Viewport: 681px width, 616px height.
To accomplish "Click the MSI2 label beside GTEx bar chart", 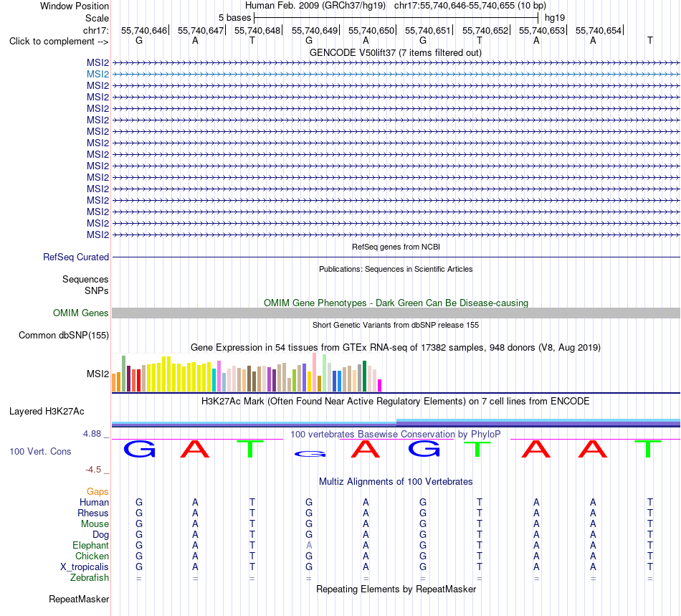I will point(97,374).
